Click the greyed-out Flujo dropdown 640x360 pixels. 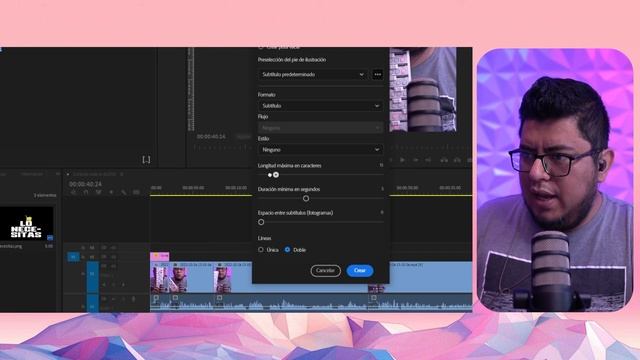[320, 128]
